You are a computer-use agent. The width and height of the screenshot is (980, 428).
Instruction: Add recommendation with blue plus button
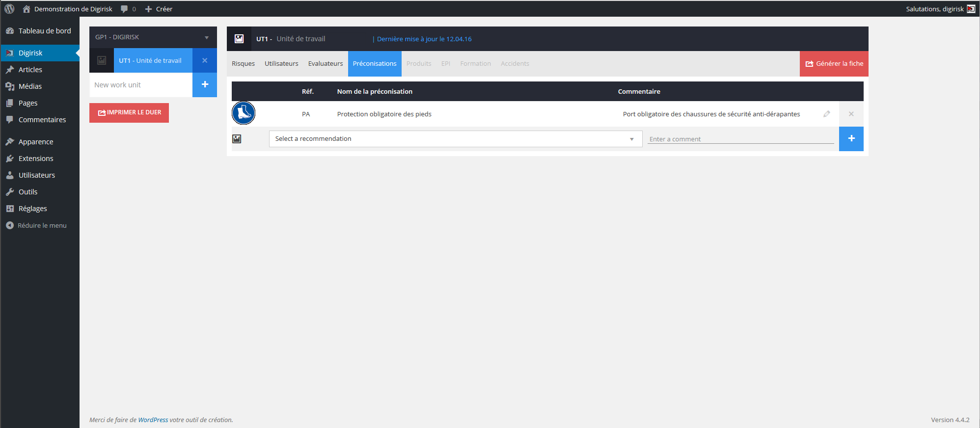point(851,139)
